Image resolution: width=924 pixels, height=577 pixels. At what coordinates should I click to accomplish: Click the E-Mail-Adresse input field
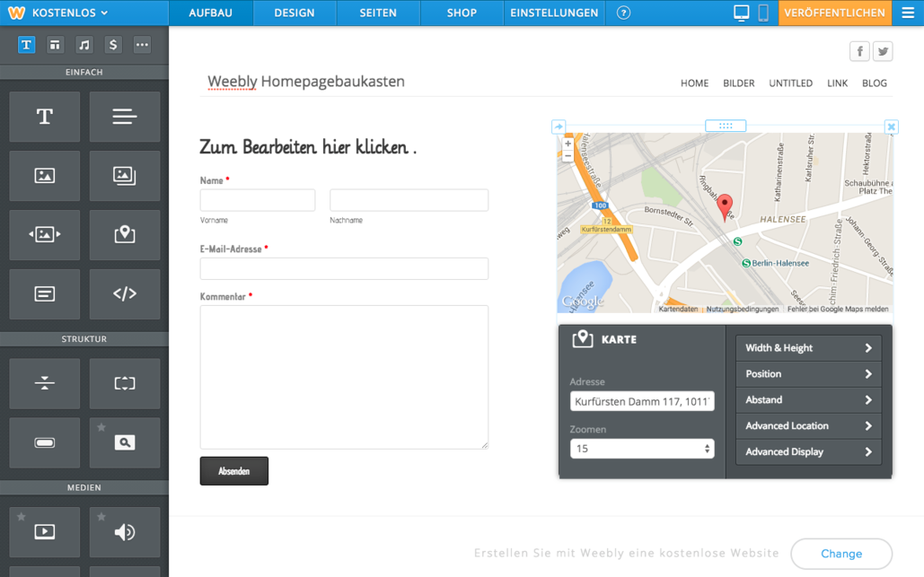(344, 268)
